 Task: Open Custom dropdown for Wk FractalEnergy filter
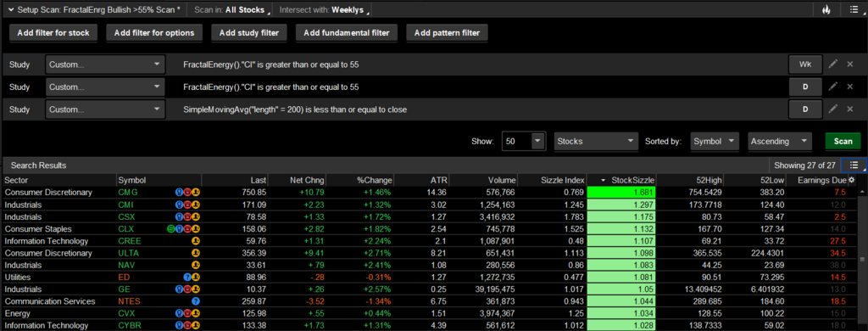tap(105, 65)
